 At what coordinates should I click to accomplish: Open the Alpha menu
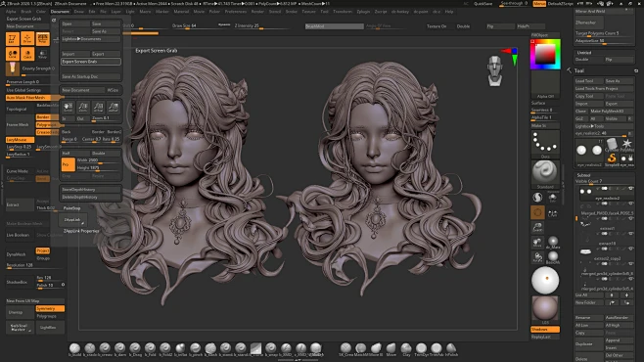(11, 12)
